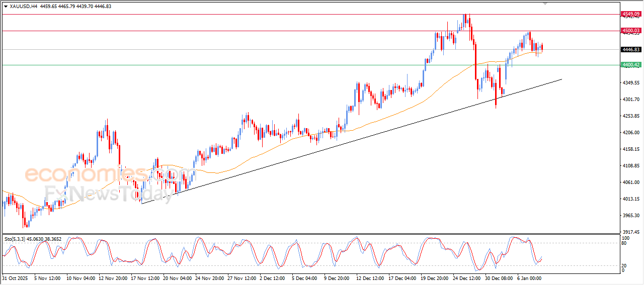Click the 4206.00 price axis value
This screenshot has height=285, width=644.
630,133
